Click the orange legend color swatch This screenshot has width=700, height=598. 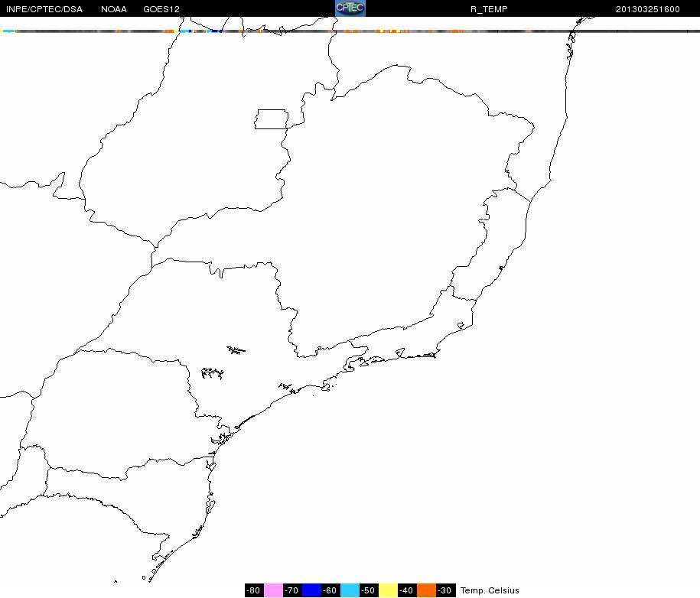point(426,590)
